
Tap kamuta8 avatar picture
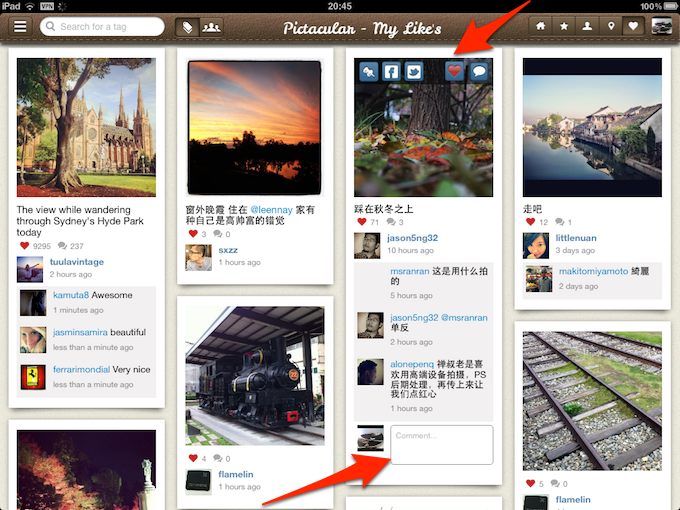[33, 302]
